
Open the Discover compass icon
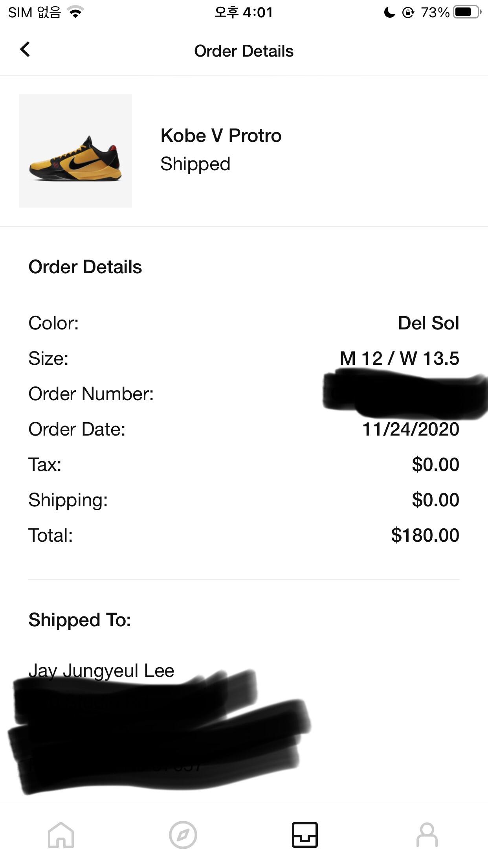pos(183,835)
